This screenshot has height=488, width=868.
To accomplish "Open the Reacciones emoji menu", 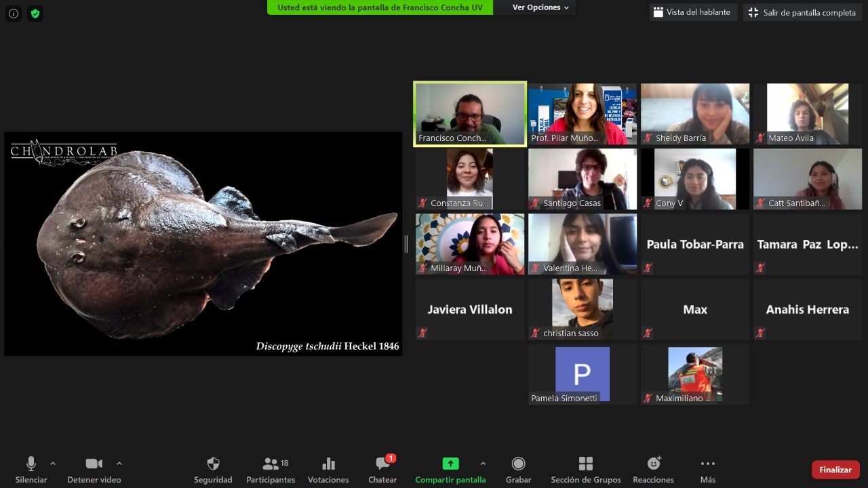I will coord(654,464).
